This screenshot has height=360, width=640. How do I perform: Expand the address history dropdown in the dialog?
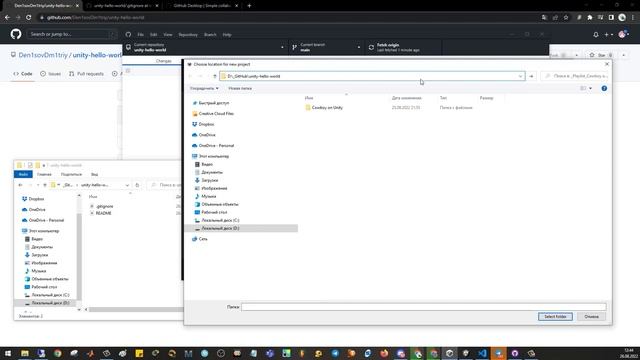(x=520, y=76)
